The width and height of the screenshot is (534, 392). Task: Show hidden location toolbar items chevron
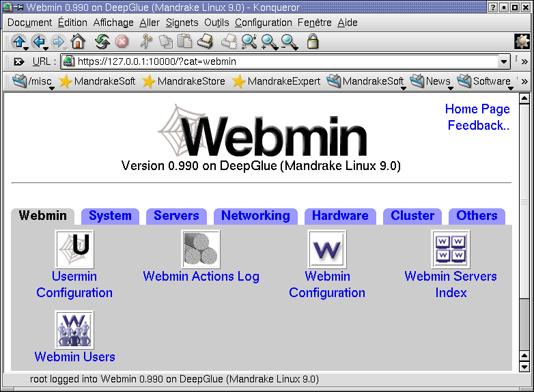pyautogui.click(x=524, y=61)
